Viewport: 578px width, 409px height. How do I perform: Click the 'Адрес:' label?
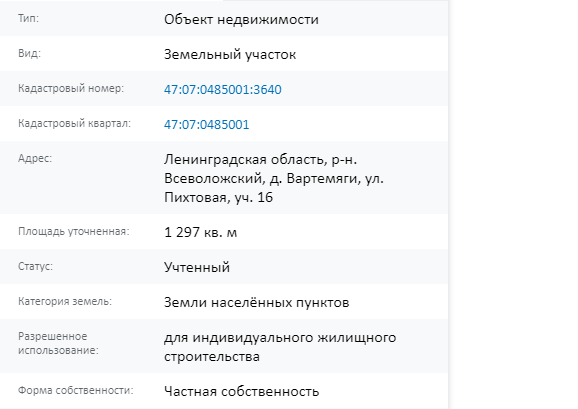(35, 158)
